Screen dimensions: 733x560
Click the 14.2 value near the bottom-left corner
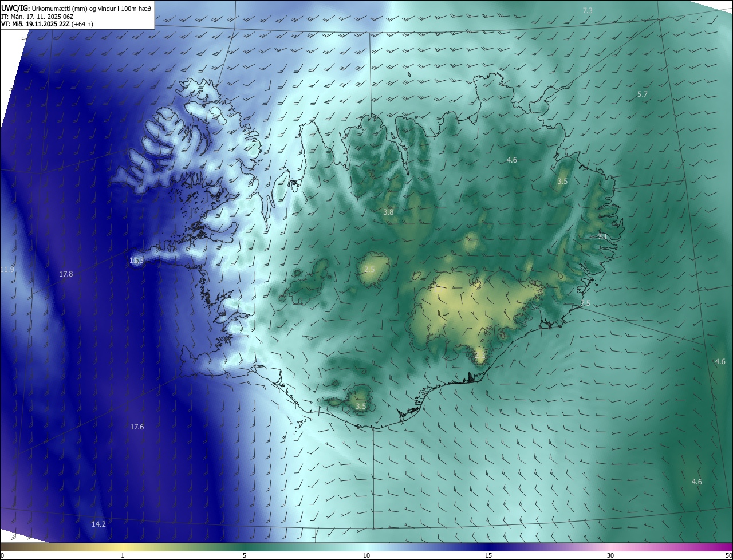click(98, 524)
